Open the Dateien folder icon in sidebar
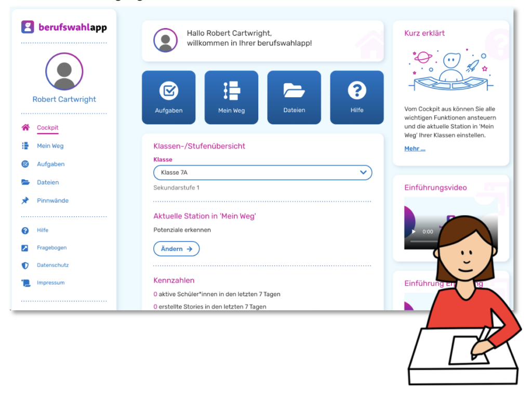Screen dimensions: 532x398 [25, 182]
